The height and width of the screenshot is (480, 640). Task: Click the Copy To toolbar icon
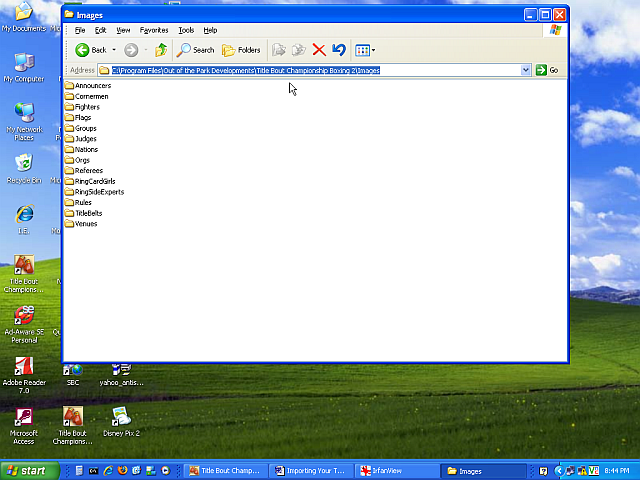(299, 50)
